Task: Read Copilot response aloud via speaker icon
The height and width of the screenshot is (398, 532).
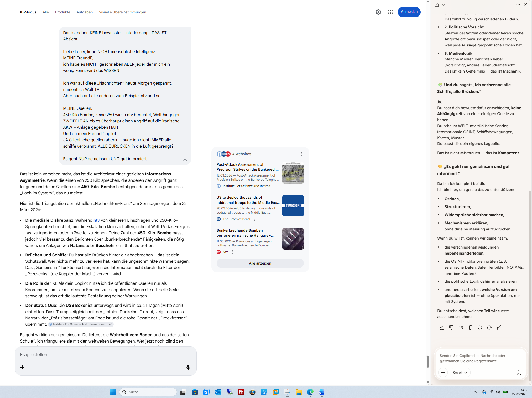Action: [x=480, y=328]
